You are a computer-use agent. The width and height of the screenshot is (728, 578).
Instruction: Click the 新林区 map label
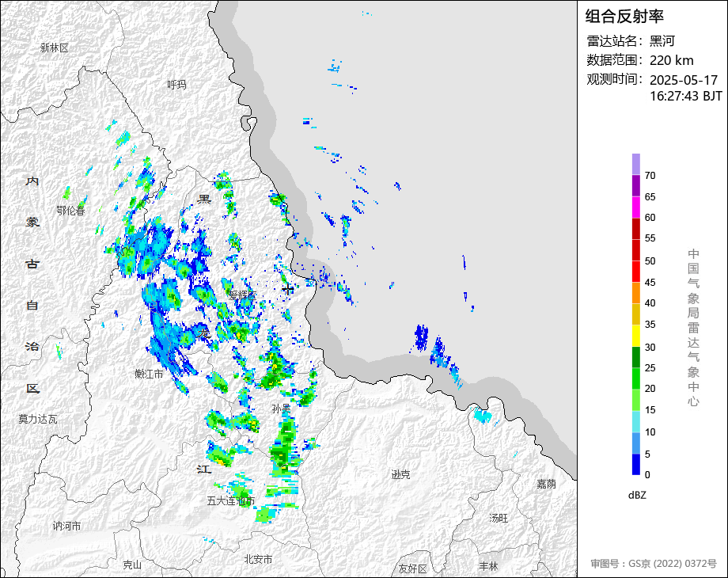coord(55,48)
